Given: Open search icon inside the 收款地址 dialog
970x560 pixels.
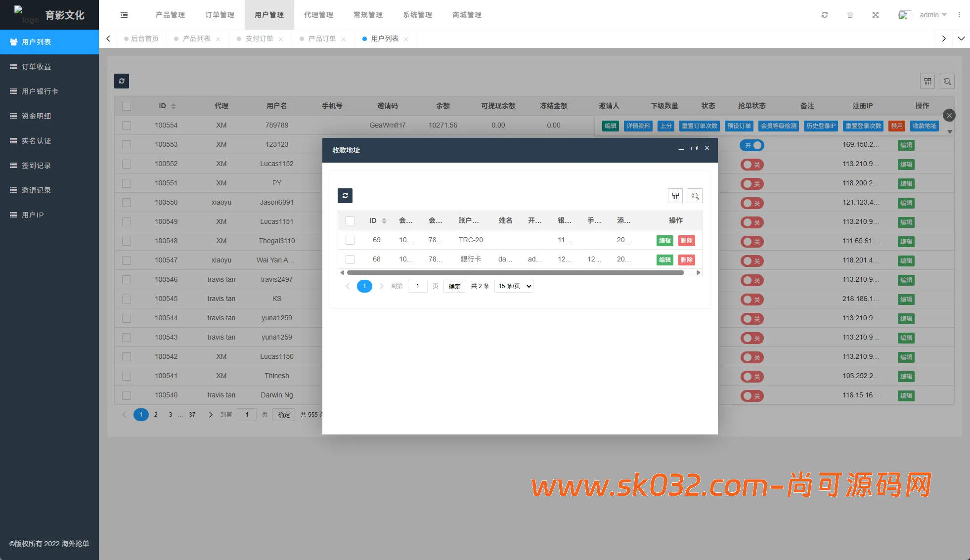Looking at the screenshot, I should click(695, 196).
